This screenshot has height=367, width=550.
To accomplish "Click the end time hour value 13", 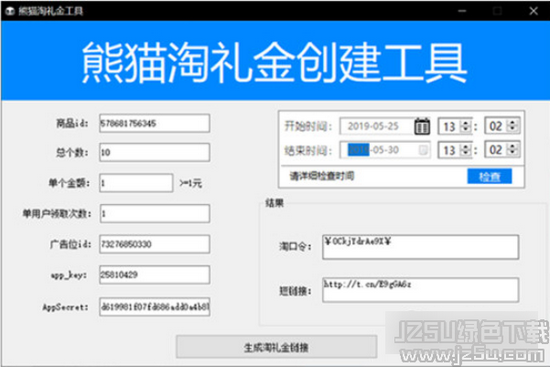I will click(x=449, y=151).
